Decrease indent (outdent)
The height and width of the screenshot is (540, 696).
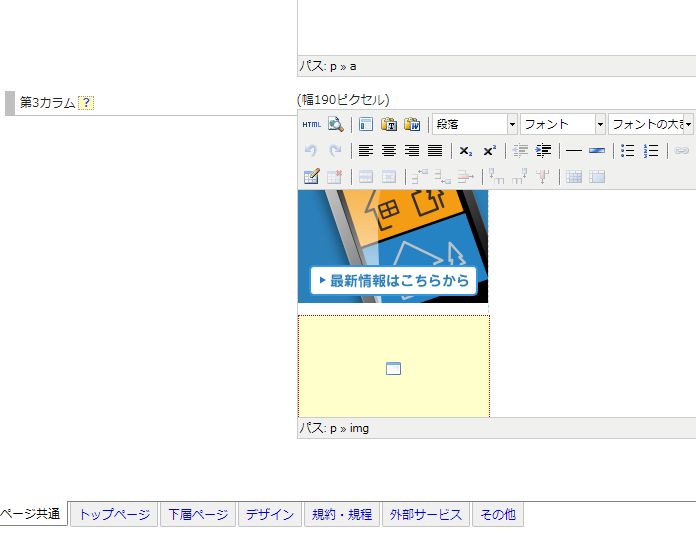[x=520, y=151]
